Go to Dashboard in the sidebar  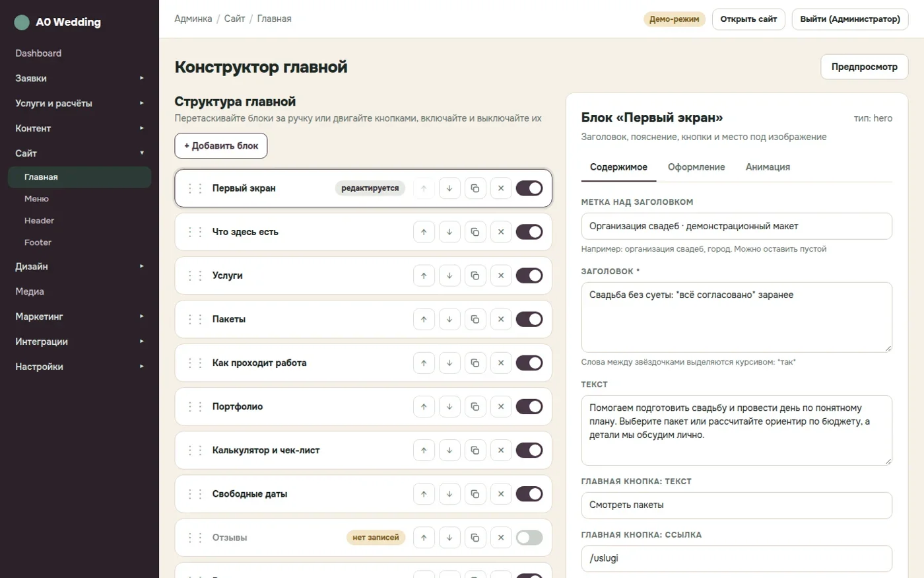coord(79,53)
